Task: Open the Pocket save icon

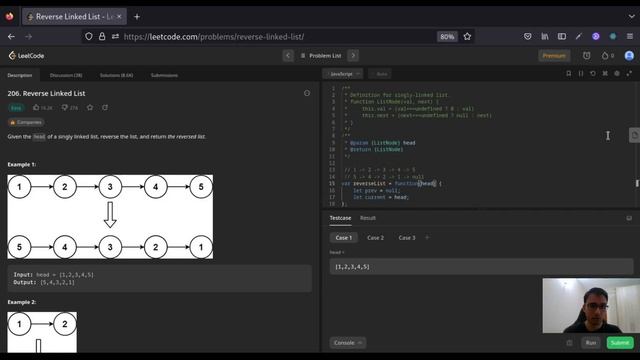Action: tap(527, 37)
